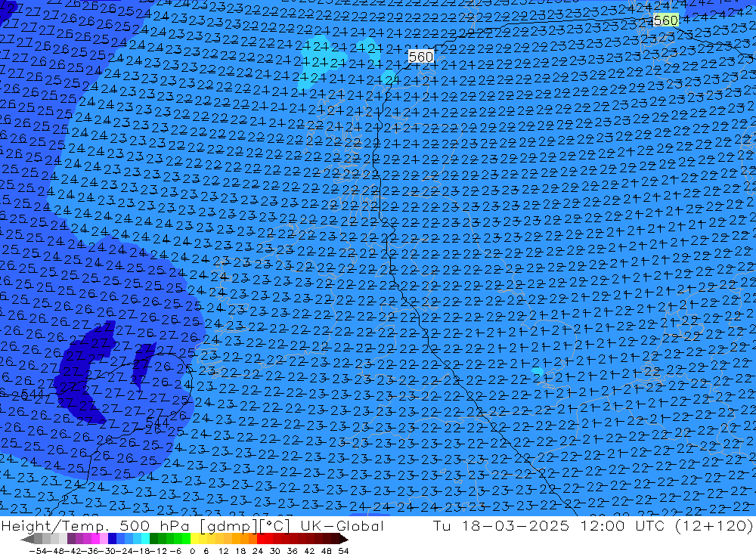Image resolution: width=756 pixels, height=554 pixels.
Task: Select the Height/Temp. title text
Action: (x=57, y=526)
